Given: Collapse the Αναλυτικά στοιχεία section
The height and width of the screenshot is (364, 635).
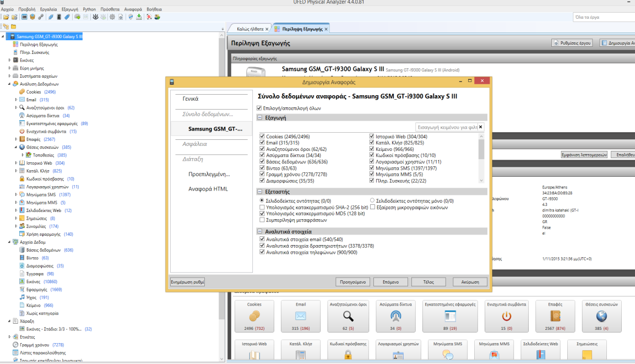Looking at the screenshot, I should tap(260, 231).
